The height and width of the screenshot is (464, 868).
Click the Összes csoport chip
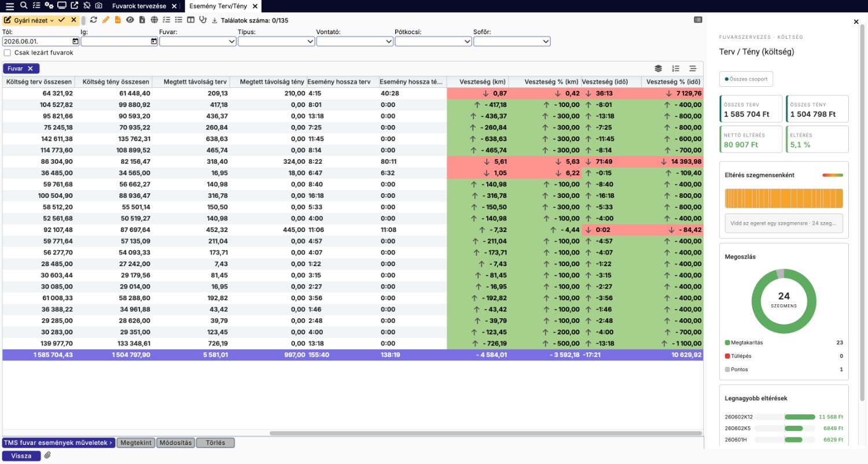[x=746, y=79]
